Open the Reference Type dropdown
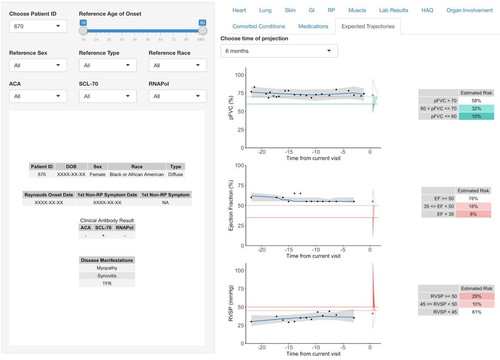 (x=107, y=65)
